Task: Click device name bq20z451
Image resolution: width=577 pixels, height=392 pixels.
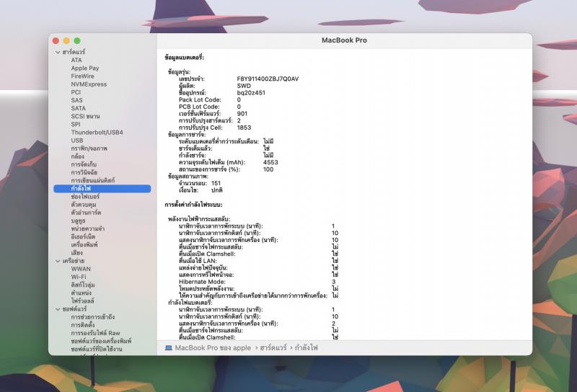Action: coord(251,93)
